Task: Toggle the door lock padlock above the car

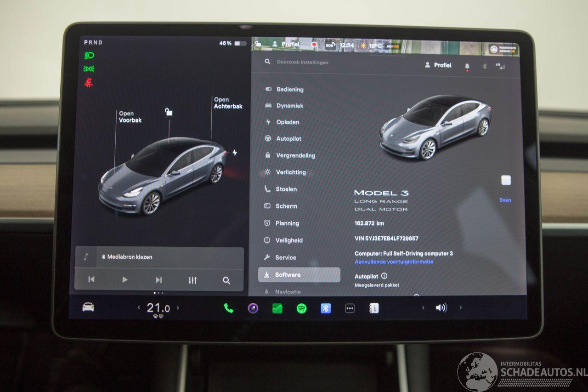Action: coord(169,112)
